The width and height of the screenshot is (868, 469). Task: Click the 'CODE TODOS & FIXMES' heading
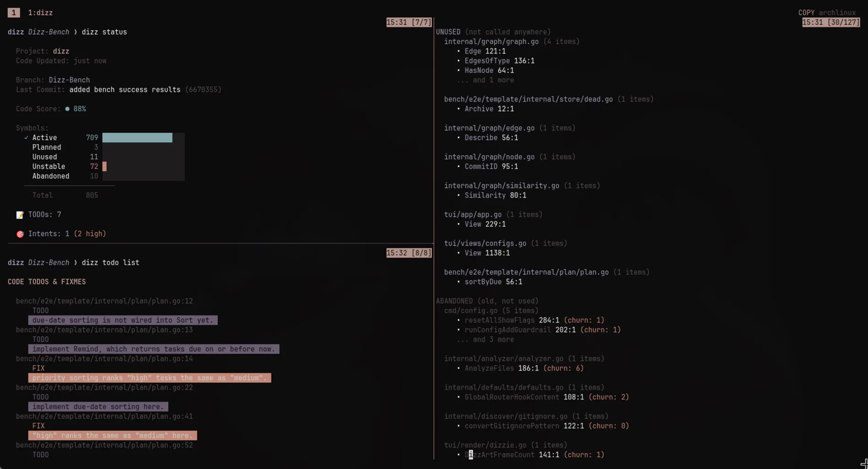point(47,282)
